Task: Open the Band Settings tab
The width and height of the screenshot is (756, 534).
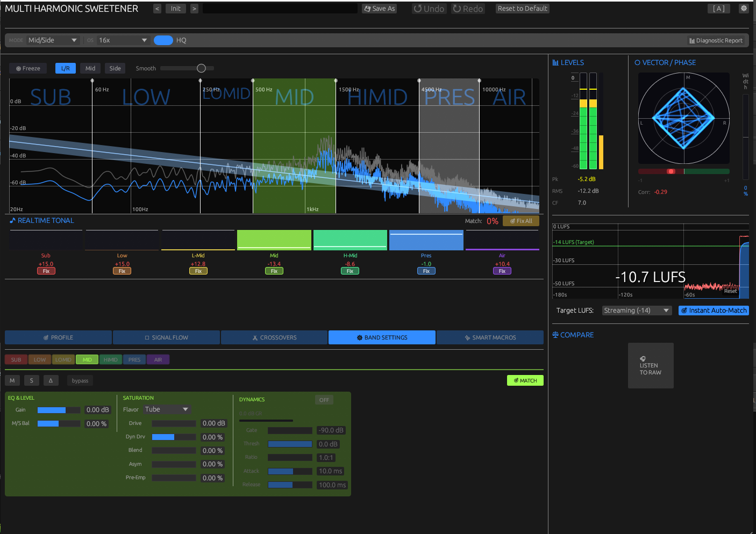Action: click(x=382, y=337)
